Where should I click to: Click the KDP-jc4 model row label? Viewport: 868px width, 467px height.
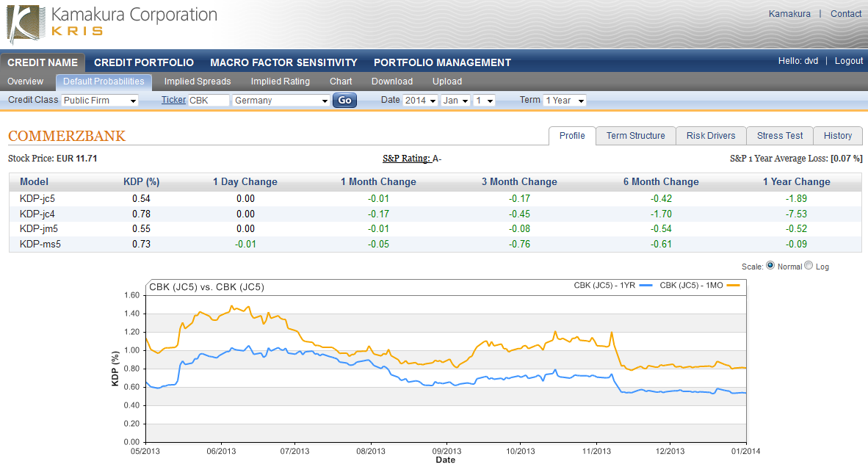[37, 214]
